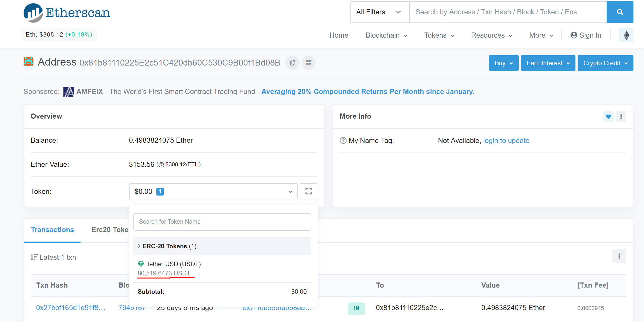Image resolution: width=644 pixels, height=322 pixels.
Task: Open the All Filters dropdown
Action: pyautogui.click(x=380, y=12)
